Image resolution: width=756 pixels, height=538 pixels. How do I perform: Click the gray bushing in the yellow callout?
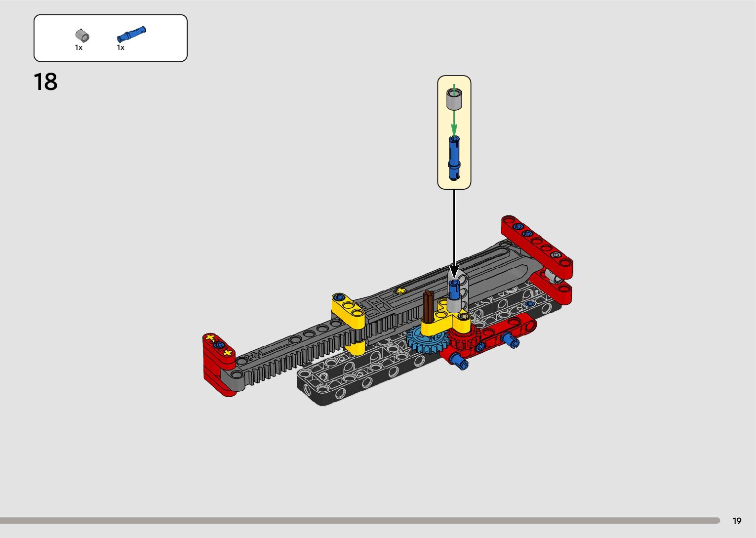coord(454,99)
